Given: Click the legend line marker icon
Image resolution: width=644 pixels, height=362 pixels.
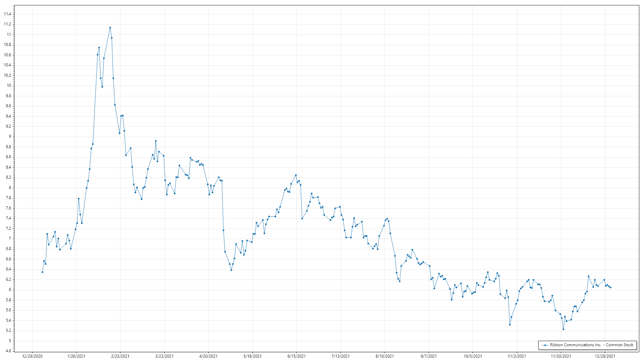Looking at the screenshot, I should (x=545, y=345).
